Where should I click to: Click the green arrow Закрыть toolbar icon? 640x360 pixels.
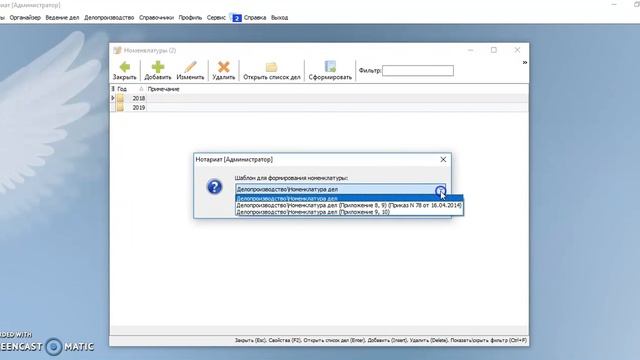coord(124,67)
